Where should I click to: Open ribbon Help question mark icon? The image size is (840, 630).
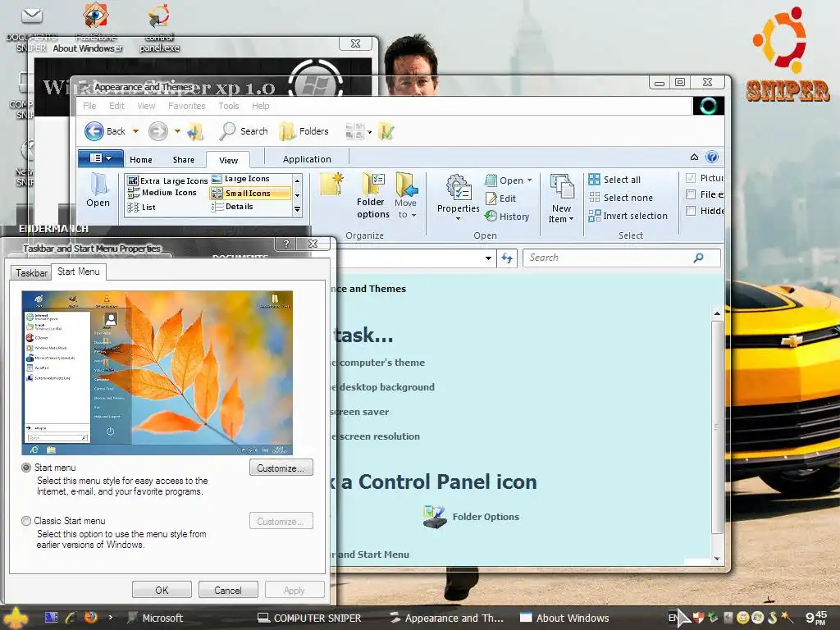[x=712, y=157]
